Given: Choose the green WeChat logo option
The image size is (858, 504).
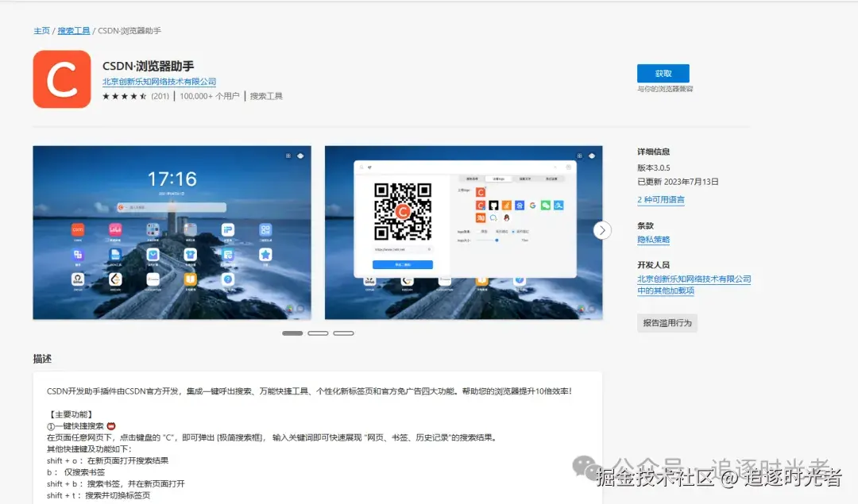Looking at the screenshot, I should pyautogui.click(x=546, y=206).
